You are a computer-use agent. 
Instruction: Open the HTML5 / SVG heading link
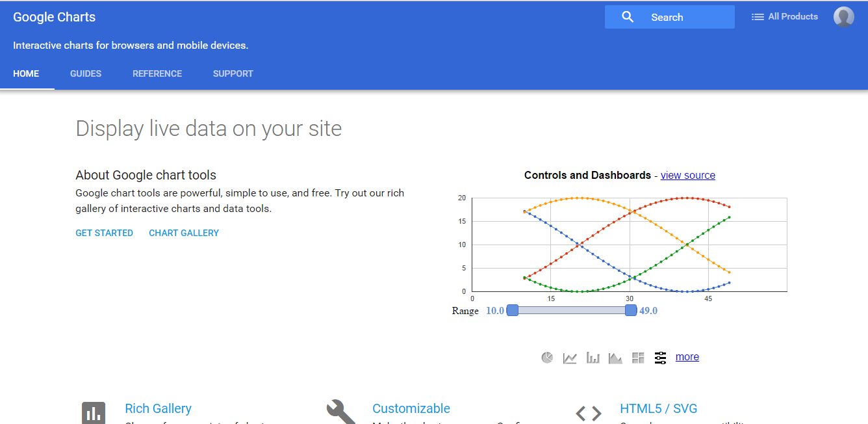[658, 408]
